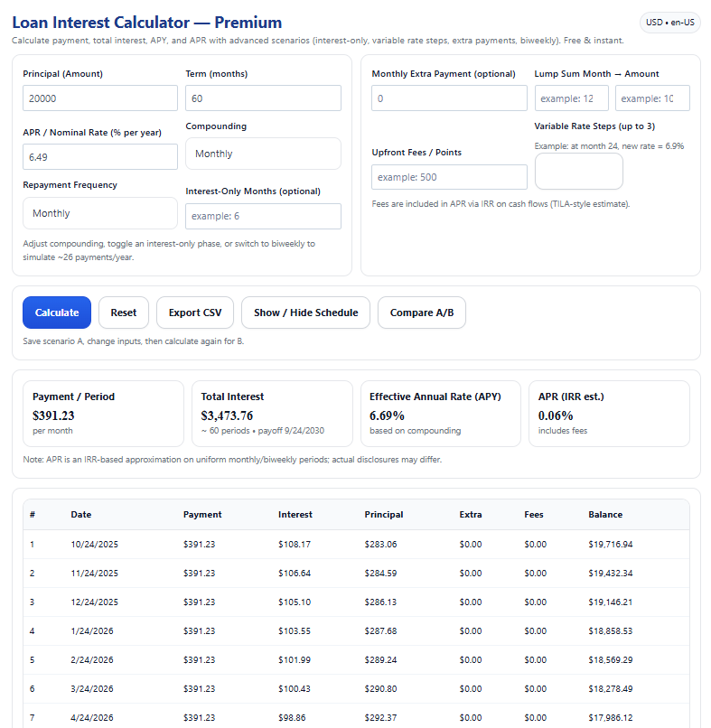Select the date 4/24/2026 cell
Viewport: 711px width, 728px height.
click(x=92, y=717)
